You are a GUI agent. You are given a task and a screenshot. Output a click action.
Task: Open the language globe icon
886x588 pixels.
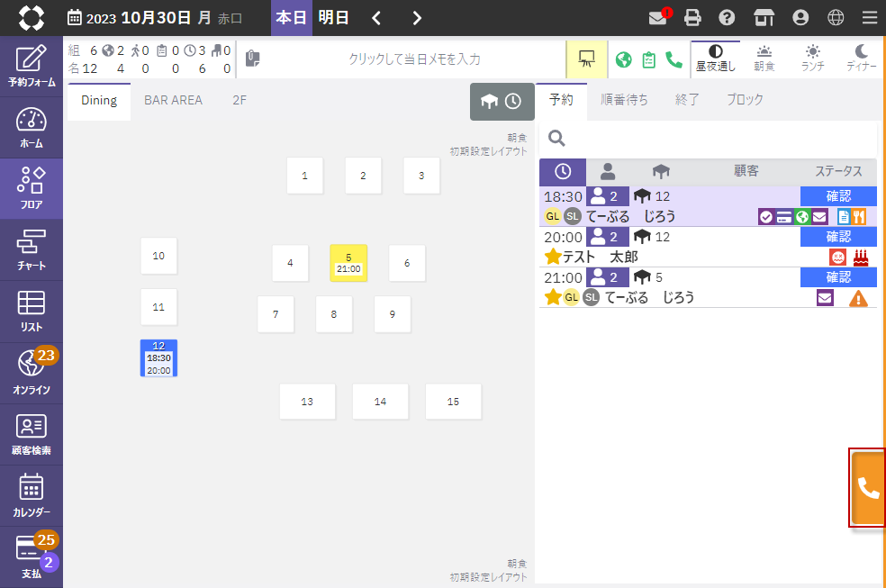(x=836, y=18)
